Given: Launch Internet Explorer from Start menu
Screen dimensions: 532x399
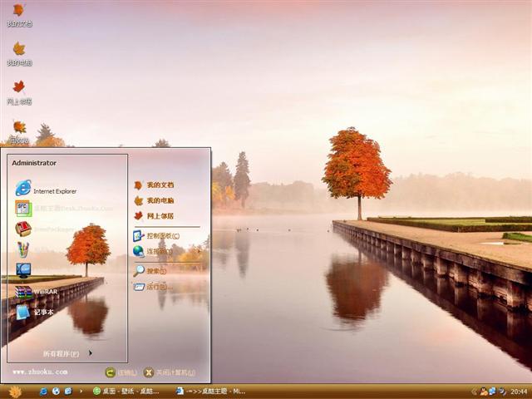Looking at the screenshot, I should [46, 189].
